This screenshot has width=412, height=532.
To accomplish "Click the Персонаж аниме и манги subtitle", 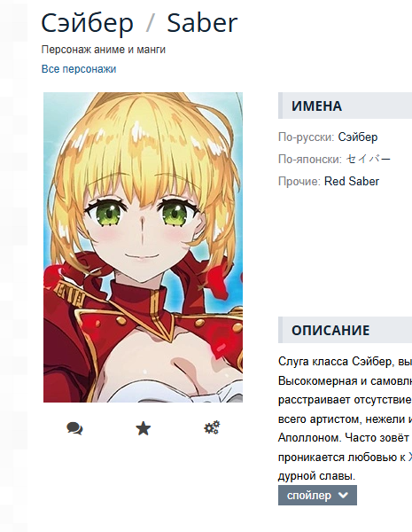I will [104, 50].
